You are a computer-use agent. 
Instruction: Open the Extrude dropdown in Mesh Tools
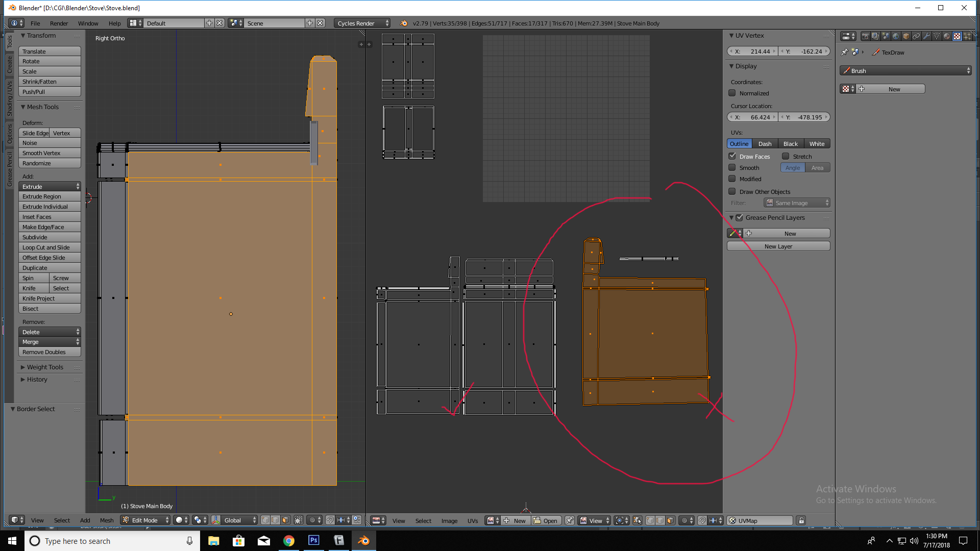(x=50, y=187)
